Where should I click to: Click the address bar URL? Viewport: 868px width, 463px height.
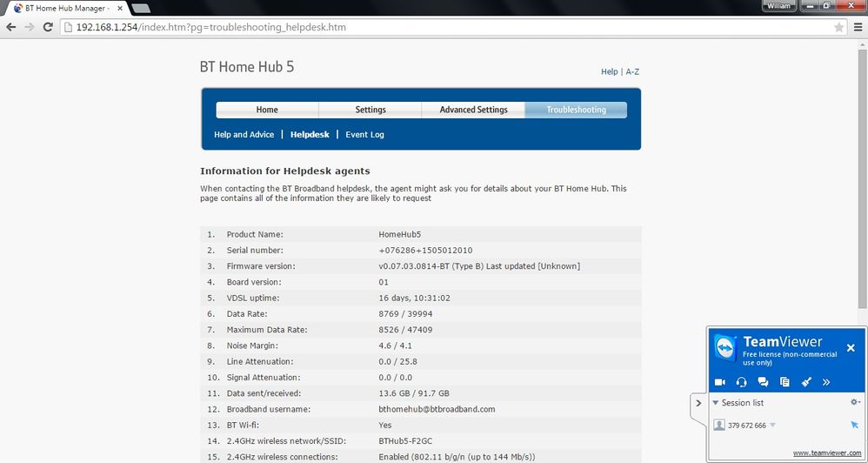click(211, 27)
